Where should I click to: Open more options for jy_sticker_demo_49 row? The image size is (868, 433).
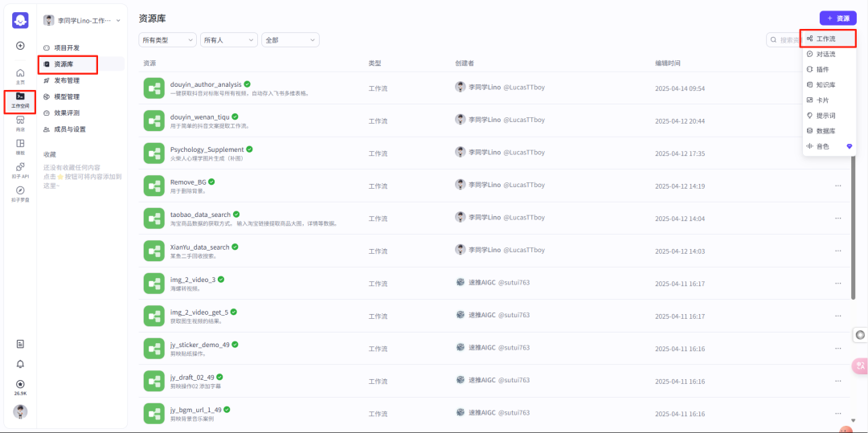[837, 349]
